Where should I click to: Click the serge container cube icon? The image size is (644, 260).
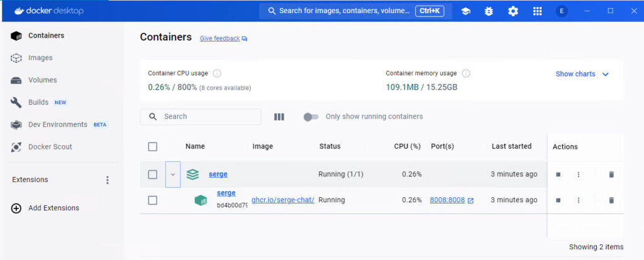tap(201, 200)
